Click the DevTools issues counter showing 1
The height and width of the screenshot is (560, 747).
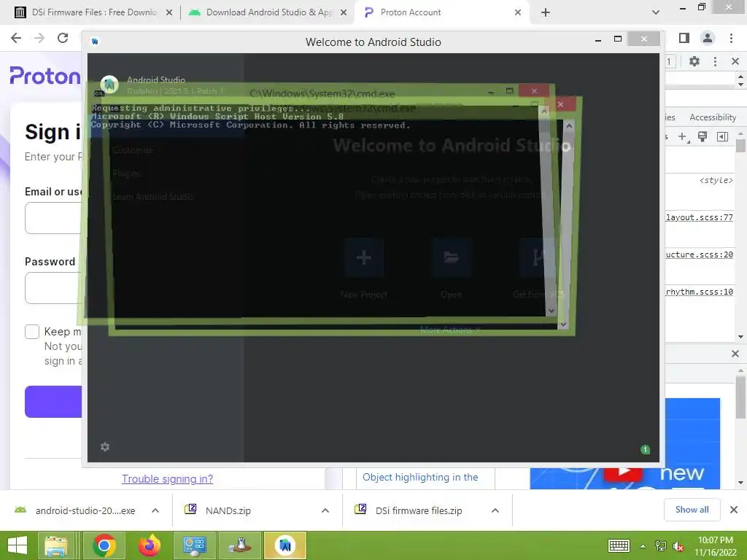pyautogui.click(x=670, y=61)
